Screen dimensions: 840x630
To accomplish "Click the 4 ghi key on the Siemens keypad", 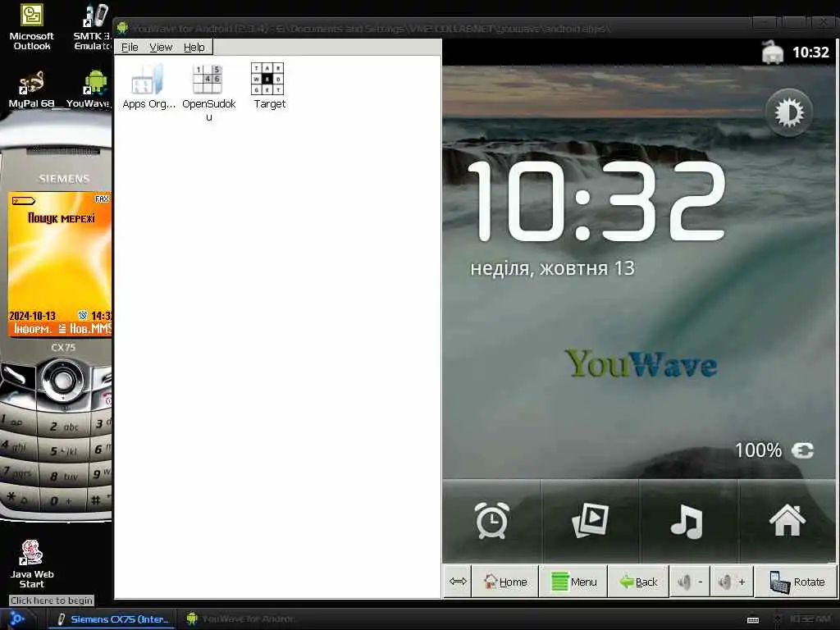I will (18, 445).
